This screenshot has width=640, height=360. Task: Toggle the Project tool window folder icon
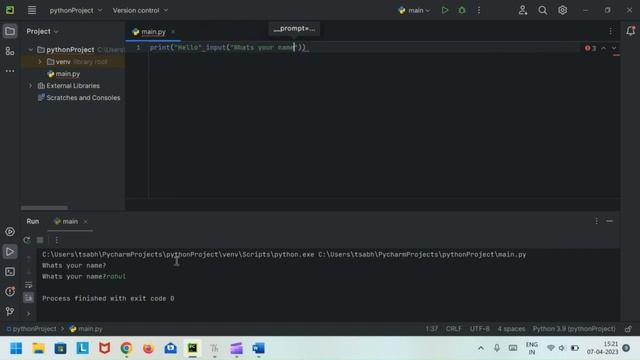[10, 31]
